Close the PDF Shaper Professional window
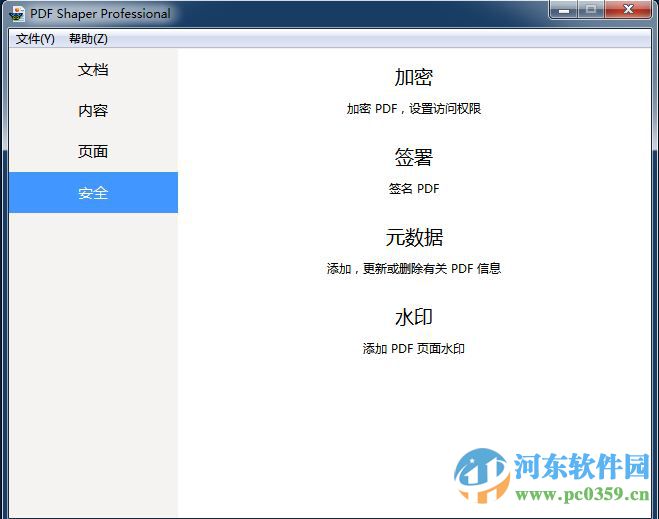Viewport: 659px width, 519px height. (628, 10)
